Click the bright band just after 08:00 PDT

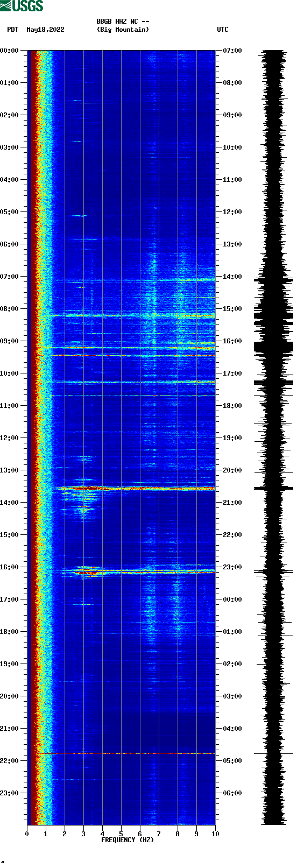[133, 316]
